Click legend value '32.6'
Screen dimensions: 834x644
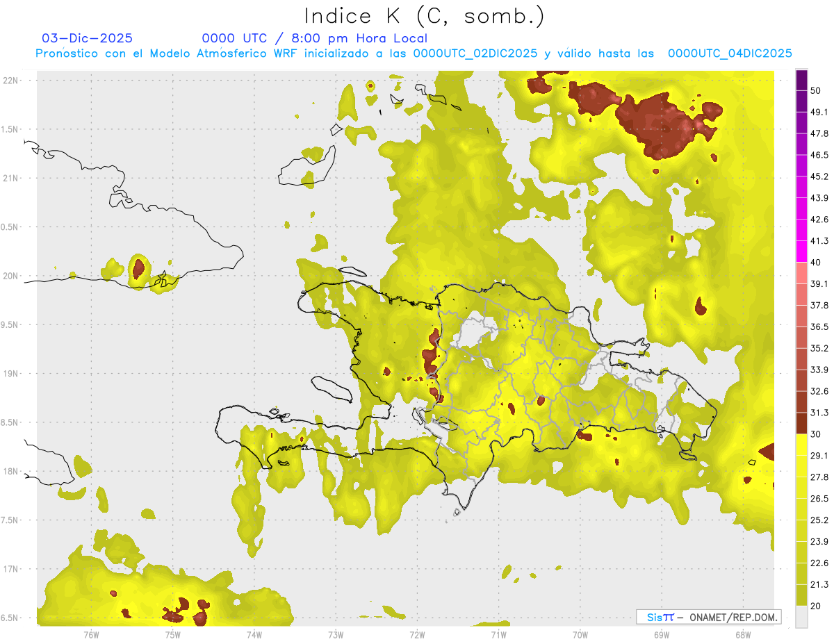point(819,391)
